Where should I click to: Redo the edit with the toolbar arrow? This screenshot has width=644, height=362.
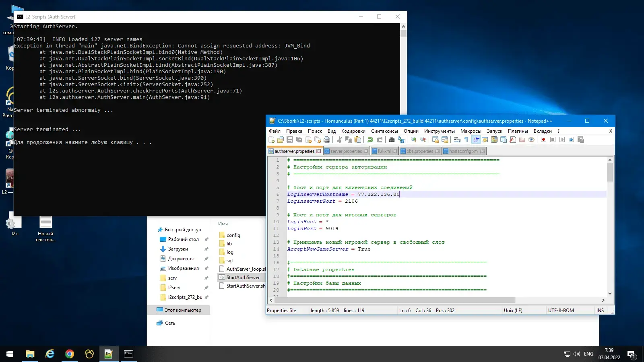pos(380,140)
